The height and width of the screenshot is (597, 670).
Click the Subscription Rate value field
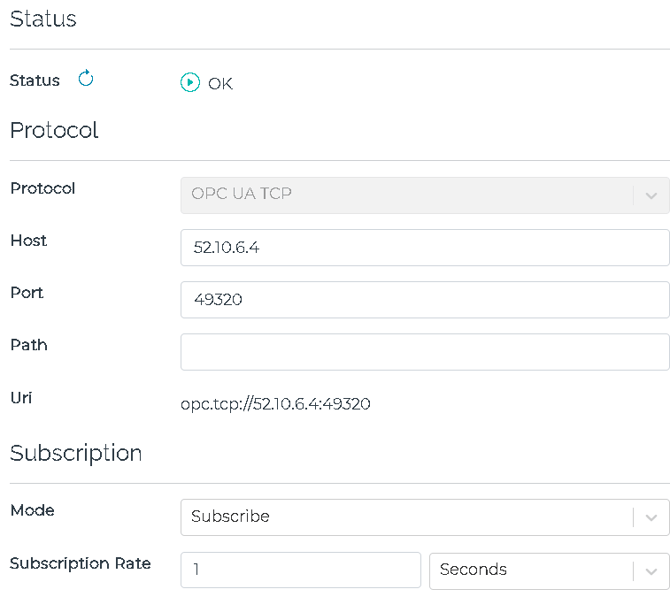[x=300, y=570]
